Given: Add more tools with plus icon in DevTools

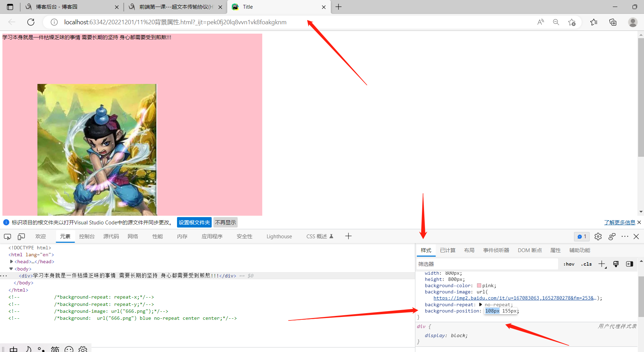Looking at the screenshot, I should coord(349,236).
